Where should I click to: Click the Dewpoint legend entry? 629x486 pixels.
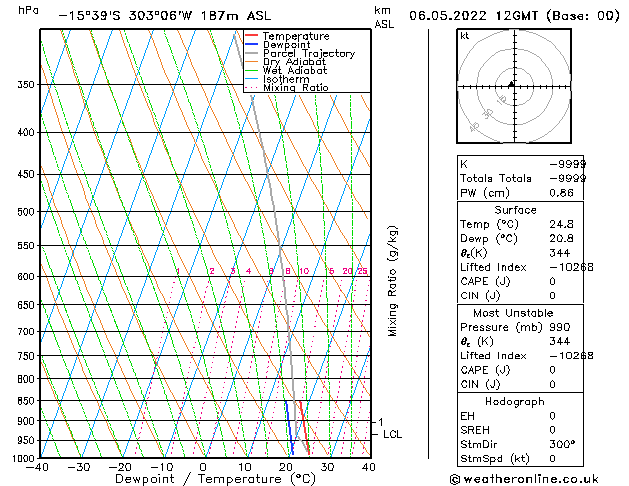pos(286,45)
